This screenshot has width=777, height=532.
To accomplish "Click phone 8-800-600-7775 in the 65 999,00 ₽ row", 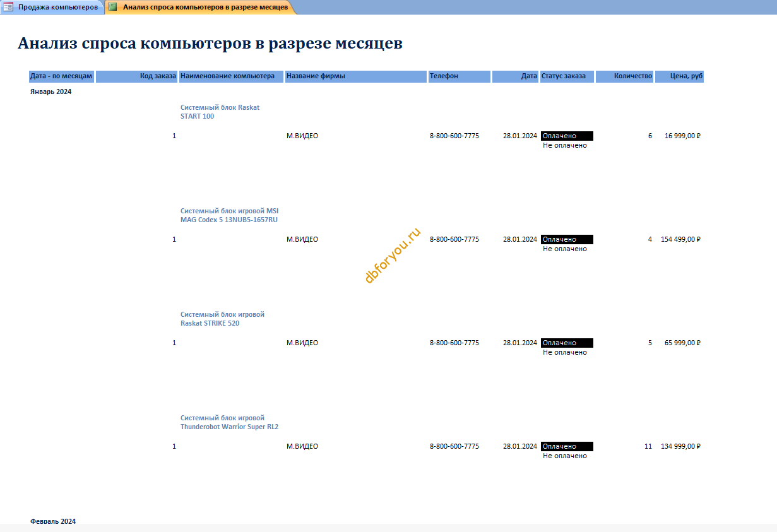I will (x=454, y=343).
